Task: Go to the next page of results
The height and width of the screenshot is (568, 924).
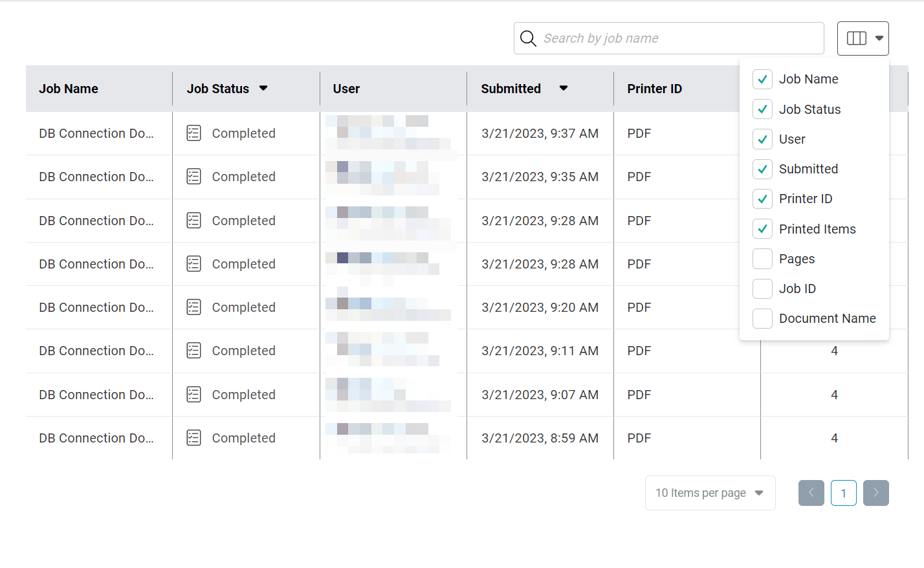Action: [x=876, y=492]
